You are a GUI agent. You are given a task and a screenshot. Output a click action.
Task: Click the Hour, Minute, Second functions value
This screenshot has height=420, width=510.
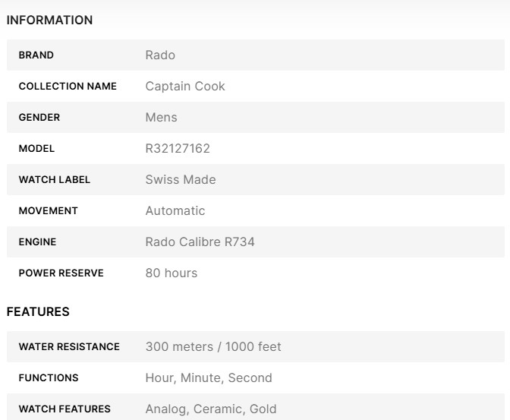209,378
